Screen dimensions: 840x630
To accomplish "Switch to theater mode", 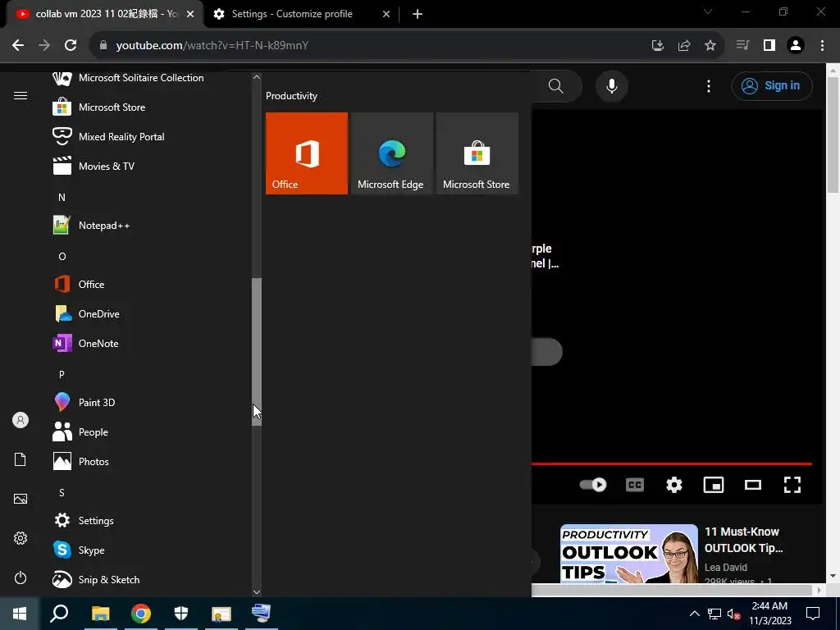I will (753, 485).
